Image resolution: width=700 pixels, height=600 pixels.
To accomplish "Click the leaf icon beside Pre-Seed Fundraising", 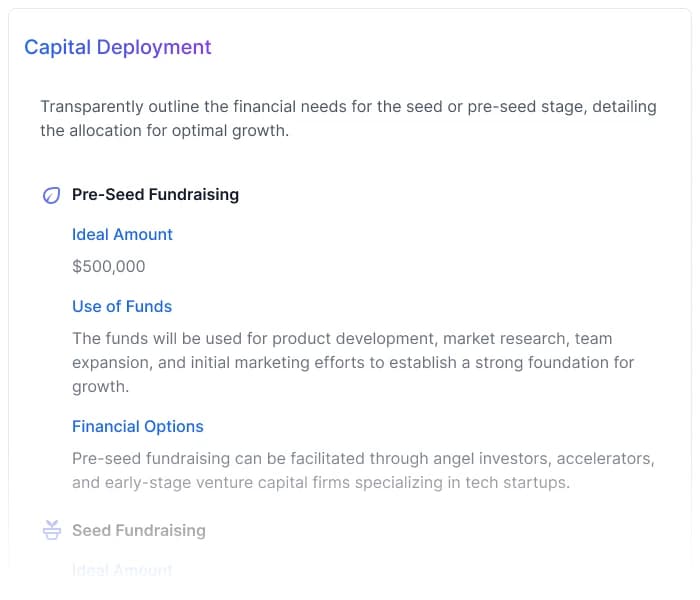I will click(51, 195).
